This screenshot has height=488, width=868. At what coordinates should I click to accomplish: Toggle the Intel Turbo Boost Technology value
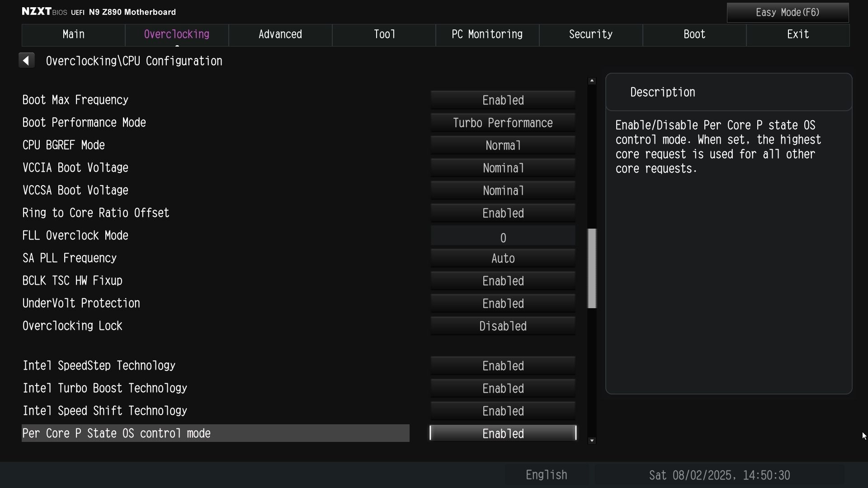coord(503,389)
